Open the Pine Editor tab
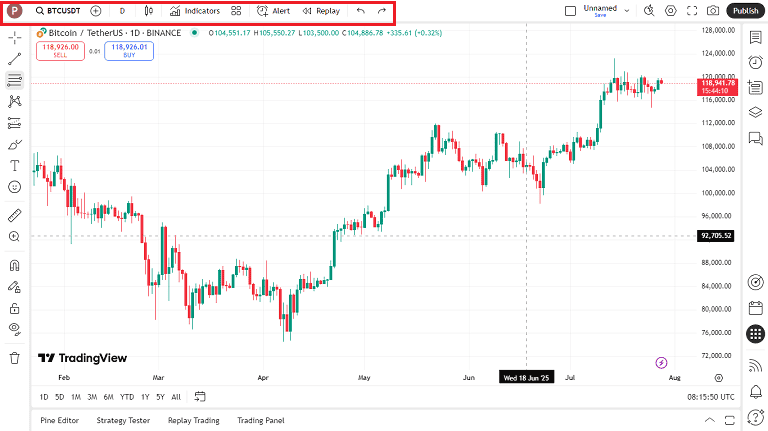Screen dimensions: 768x431 [60, 420]
